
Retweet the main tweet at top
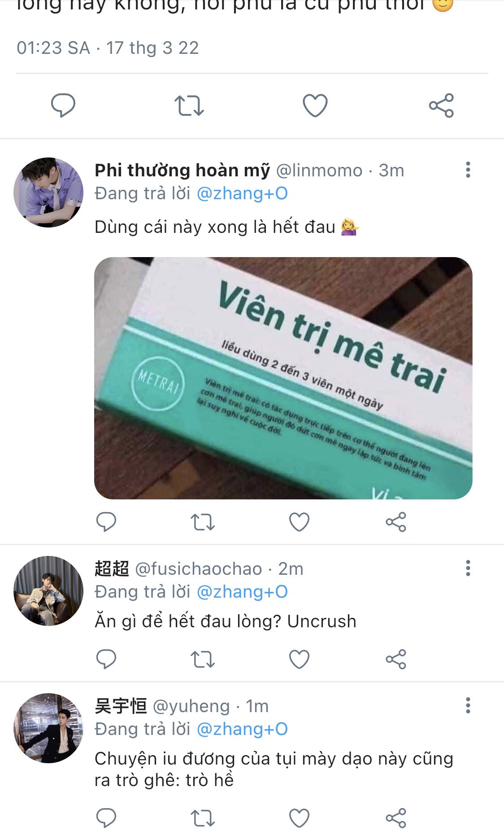[189, 106]
